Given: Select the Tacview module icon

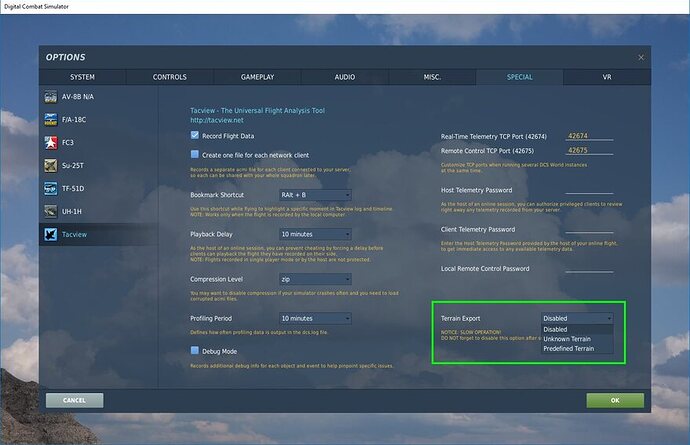Looking at the screenshot, I should (51, 234).
